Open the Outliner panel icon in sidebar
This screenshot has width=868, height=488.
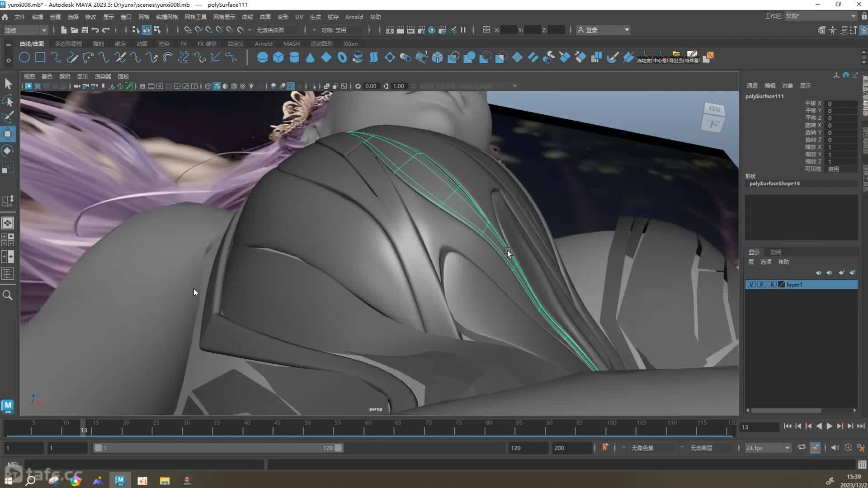[x=8, y=273]
